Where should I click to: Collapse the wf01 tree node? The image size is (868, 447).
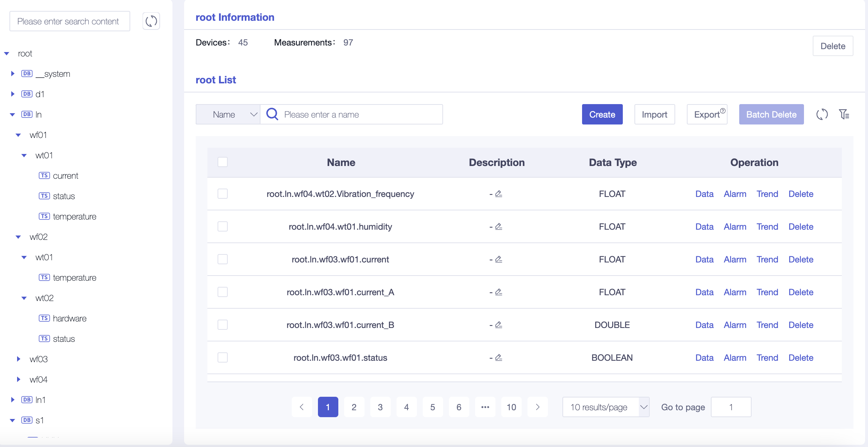point(18,135)
